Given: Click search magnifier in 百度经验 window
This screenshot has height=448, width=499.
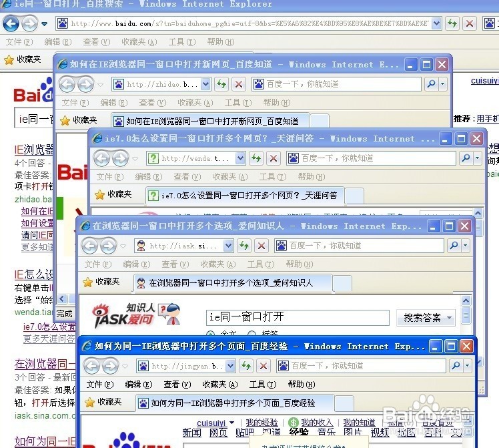Looking at the screenshot, I should click(x=456, y=365).
